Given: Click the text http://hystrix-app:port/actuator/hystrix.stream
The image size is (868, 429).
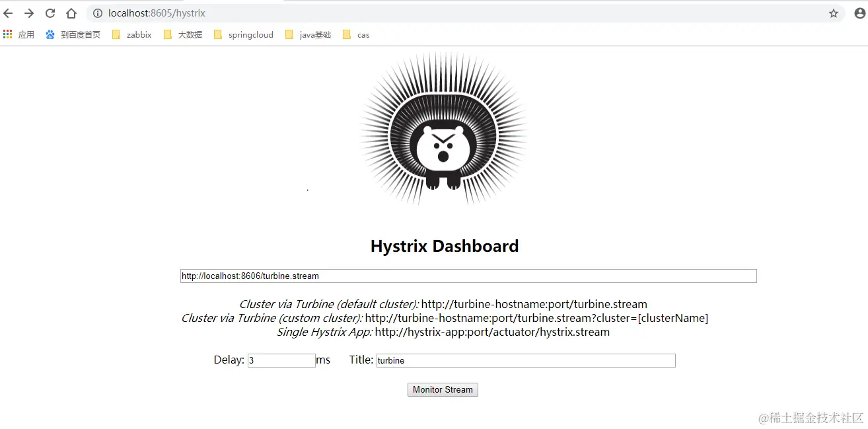Looking at the screenshot, I should pyautogui.click(x=492, y=332).
